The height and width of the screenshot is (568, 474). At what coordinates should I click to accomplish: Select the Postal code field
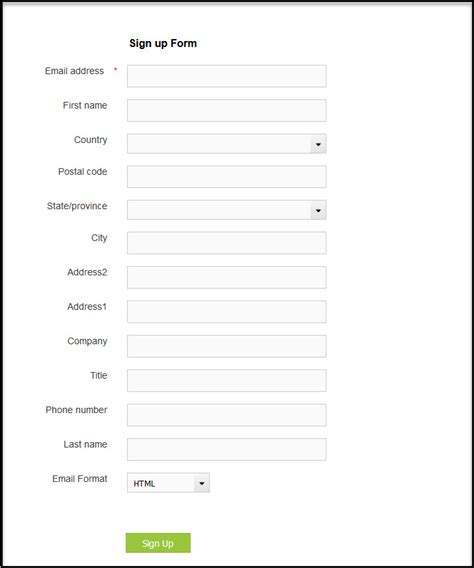226,177
